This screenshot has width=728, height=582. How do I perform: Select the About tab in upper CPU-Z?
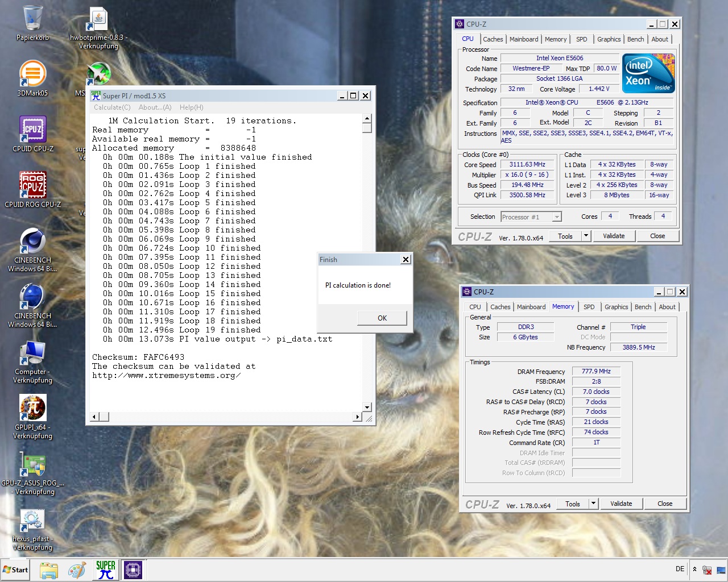(x=660, y=39)
